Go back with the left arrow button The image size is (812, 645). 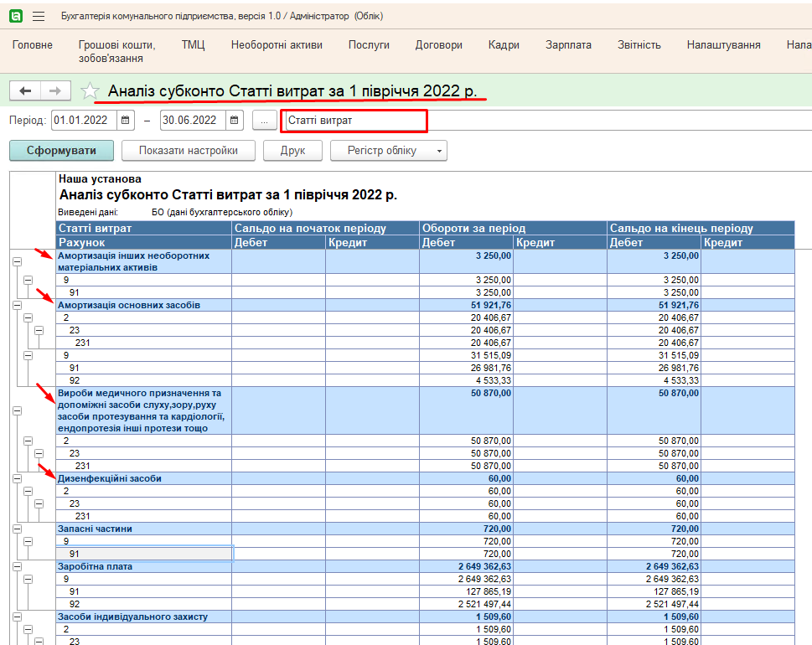[x=25, y=90]
